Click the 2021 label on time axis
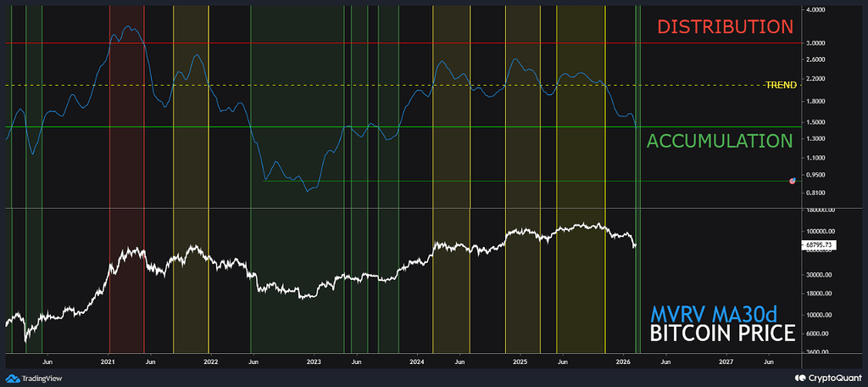The image size is (868, 387). click(108, 362)
